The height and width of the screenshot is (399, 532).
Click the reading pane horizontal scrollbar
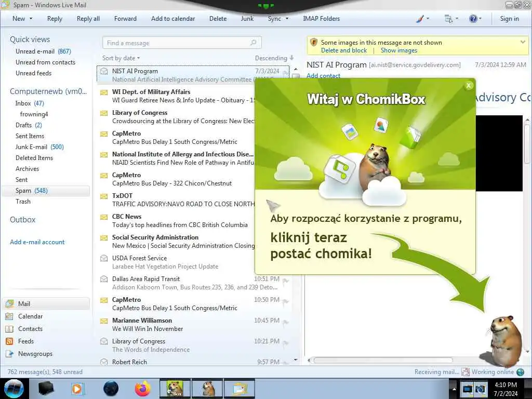click(383, 361)
